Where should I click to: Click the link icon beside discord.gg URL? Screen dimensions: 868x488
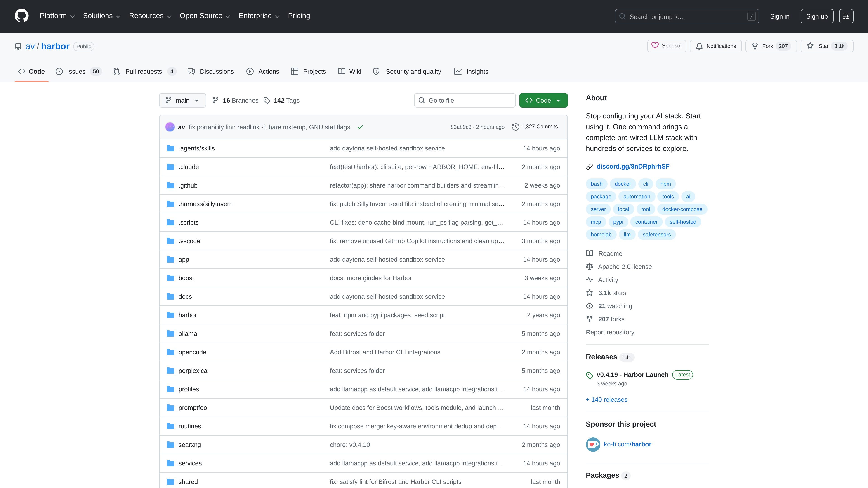589,167
